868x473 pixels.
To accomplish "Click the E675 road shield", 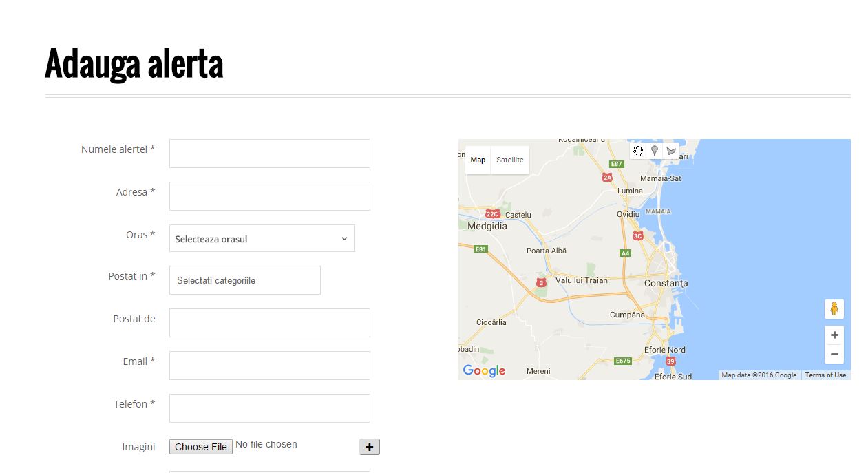I will [x=623, y=361].
